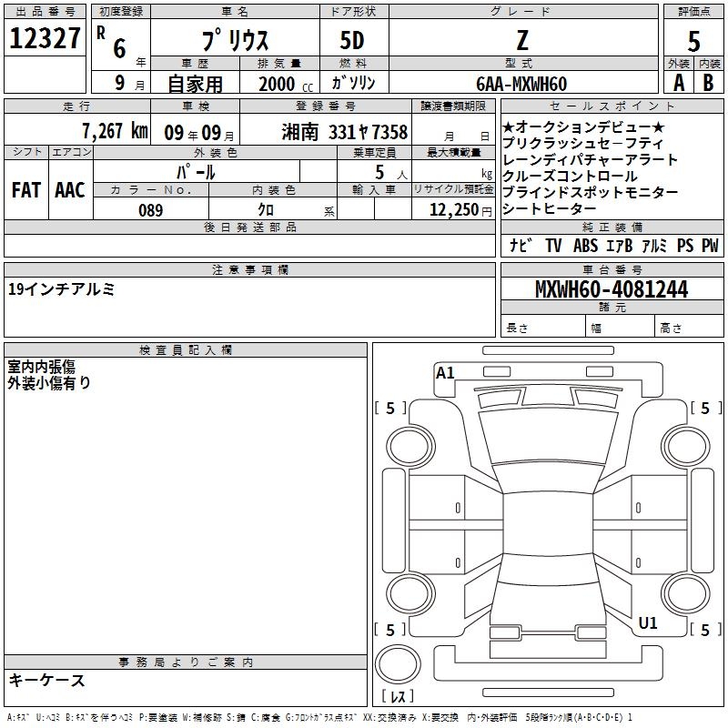
Task: Select interior color クロ
Action: click(266, 210)
